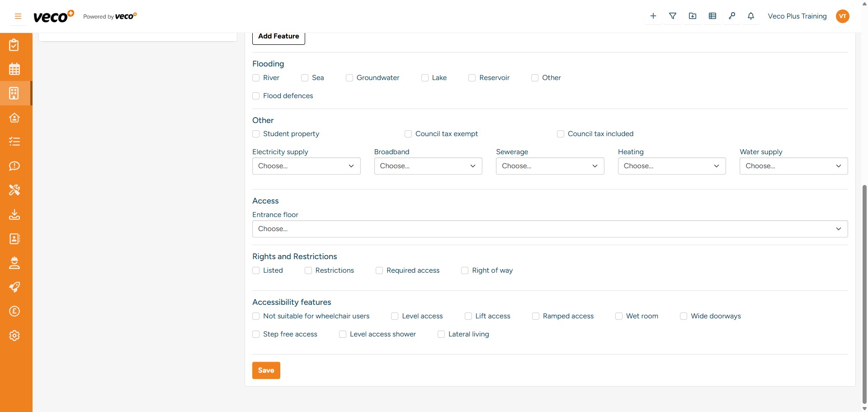Click the pound sign sidebar icon

pos(14,311)
